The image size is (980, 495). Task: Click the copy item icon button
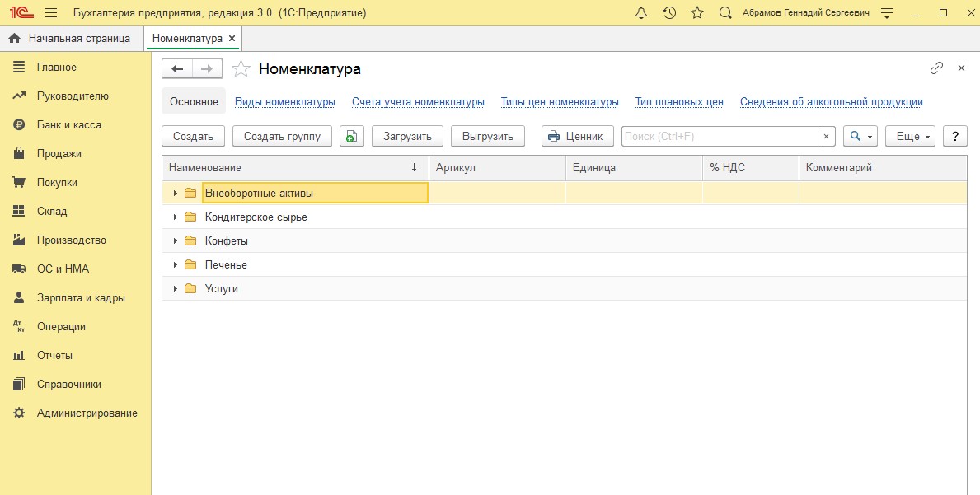point(352,137)
